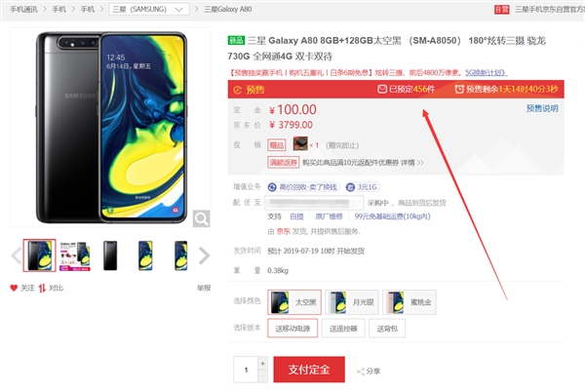Open the 三星Galaxy A80 breadcrumb item
585x392 pixels.
[x=227, y=10]
